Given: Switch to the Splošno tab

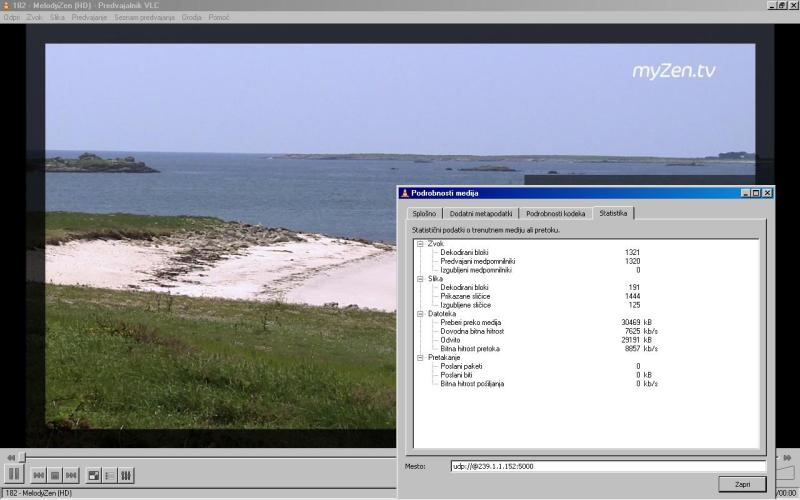Looking at the screenshot, I should pyautogui.click(x=423, y=213).
